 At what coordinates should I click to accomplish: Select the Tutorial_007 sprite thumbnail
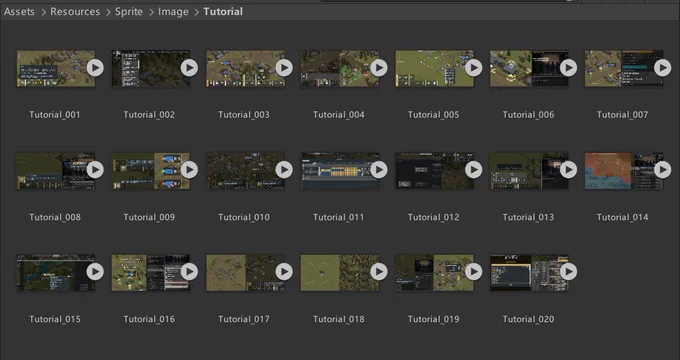click(x=624, y=68)
